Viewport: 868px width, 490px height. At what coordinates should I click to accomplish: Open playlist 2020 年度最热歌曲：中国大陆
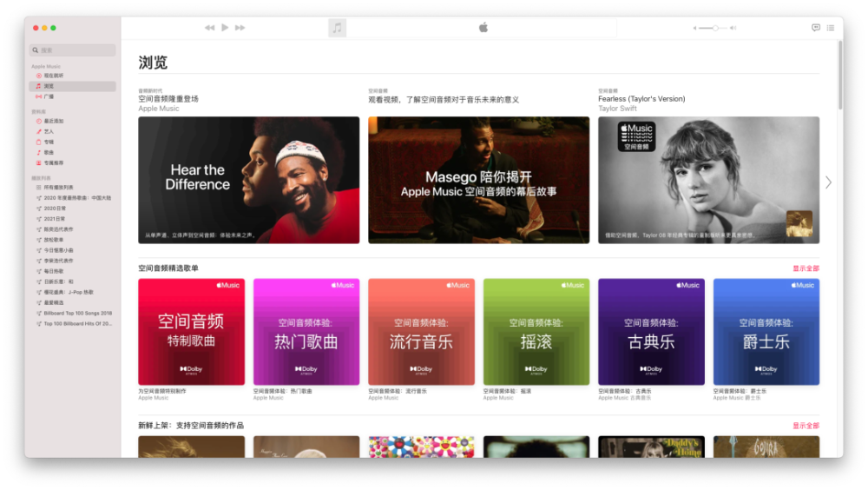[73, 198]
